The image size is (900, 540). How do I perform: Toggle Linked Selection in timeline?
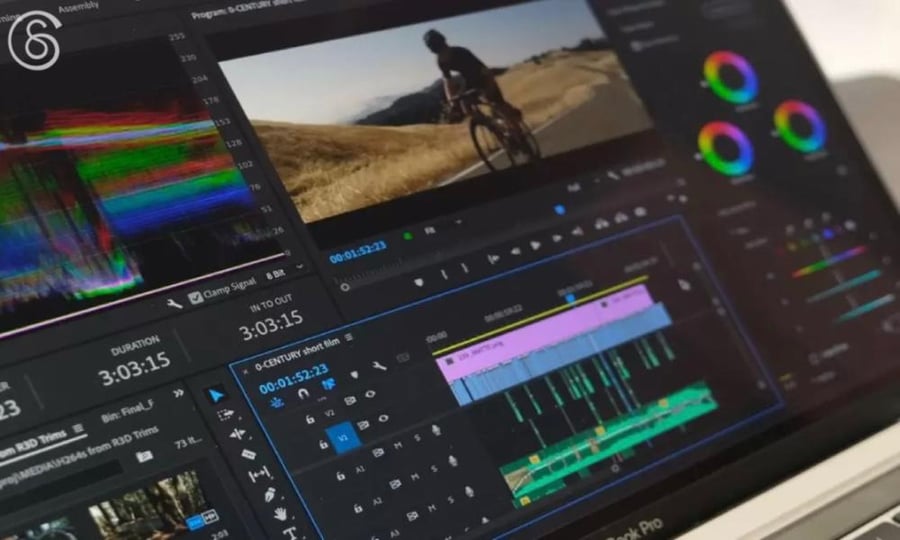(x=328, y=384)
